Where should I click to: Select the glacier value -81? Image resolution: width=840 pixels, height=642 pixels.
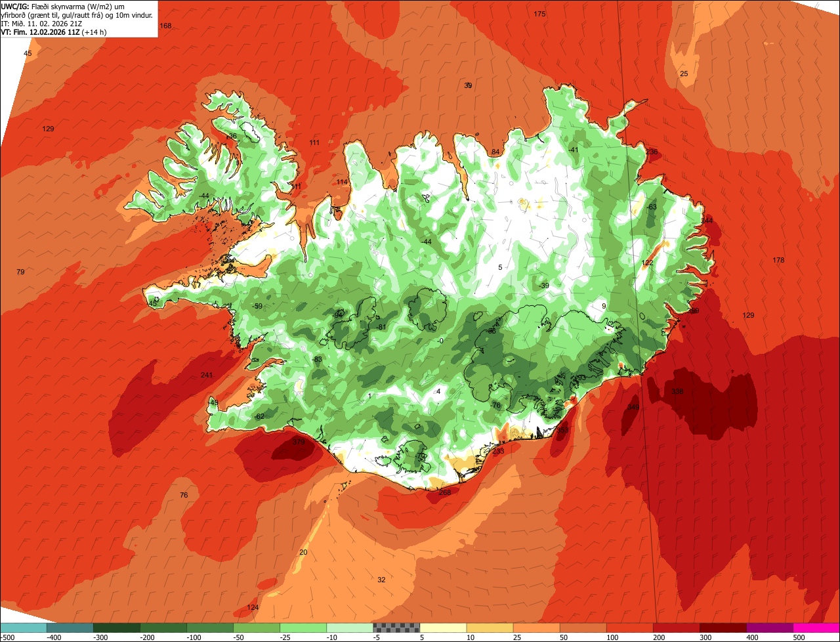[381, 327]
